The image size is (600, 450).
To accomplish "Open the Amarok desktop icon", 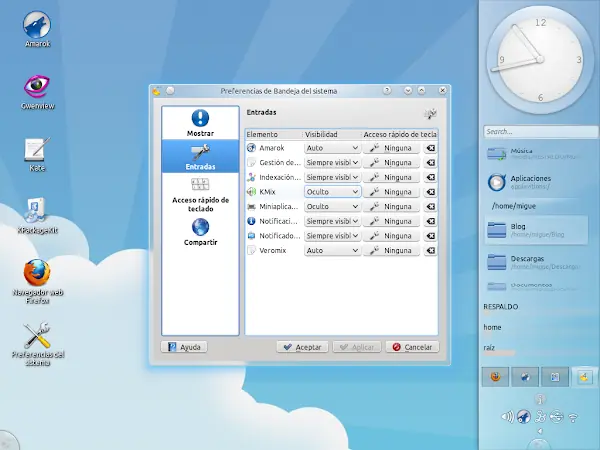I will pos(37,29).
